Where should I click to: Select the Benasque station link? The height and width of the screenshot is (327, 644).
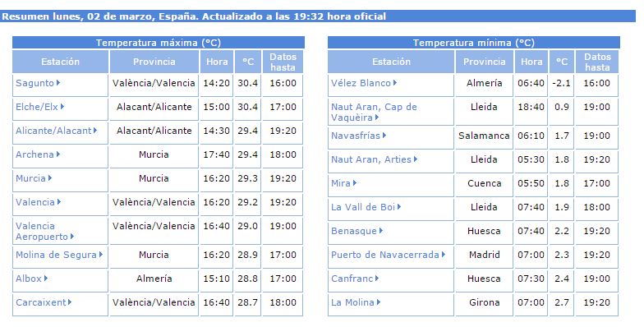pos(354,231)
